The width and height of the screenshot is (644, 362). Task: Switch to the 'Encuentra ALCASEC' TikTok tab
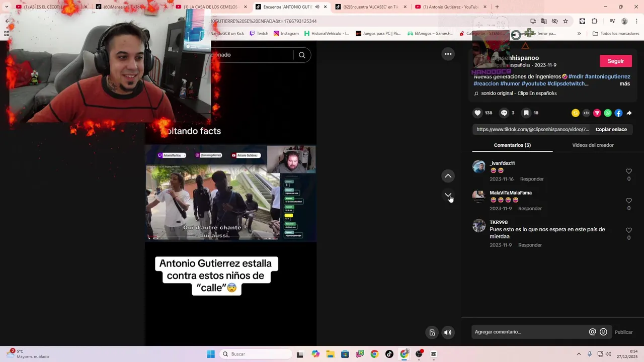pos(371,7)
